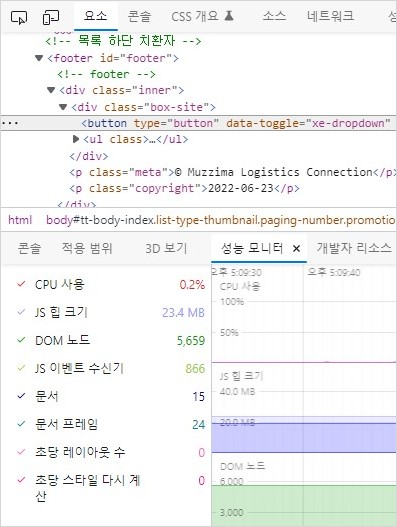The width and height of the screenshot is (397, 527).
Task: Click the 문서 프레임 value 24
Action: [x=199, y=424]
